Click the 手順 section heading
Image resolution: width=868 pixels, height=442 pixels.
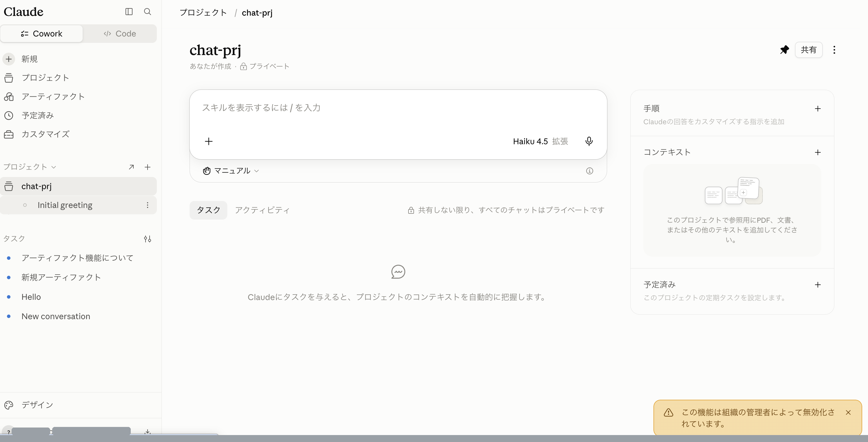[x=651, y=108]
